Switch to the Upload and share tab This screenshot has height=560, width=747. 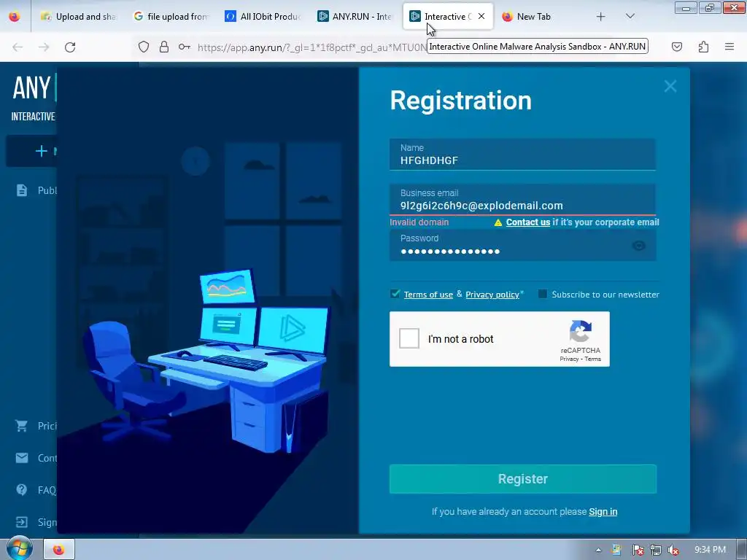click(79, 17)
